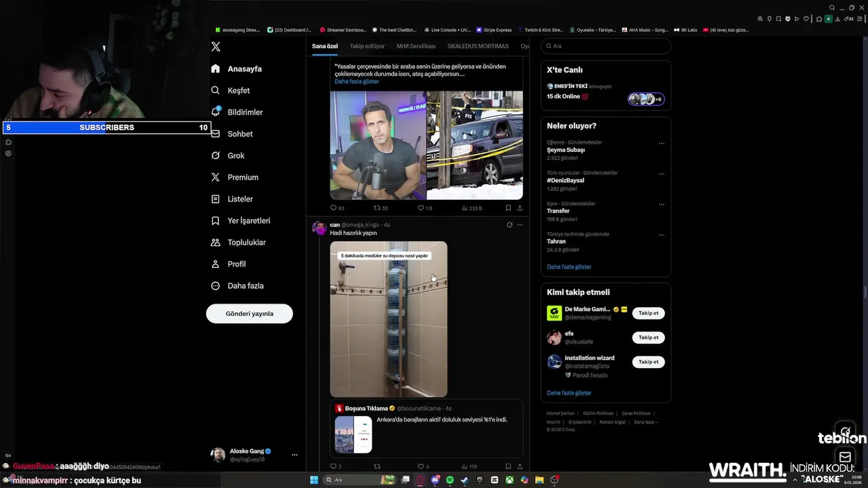Open the modular water tank video
This screenshot has height=488, width=868.
coord(389,319)
